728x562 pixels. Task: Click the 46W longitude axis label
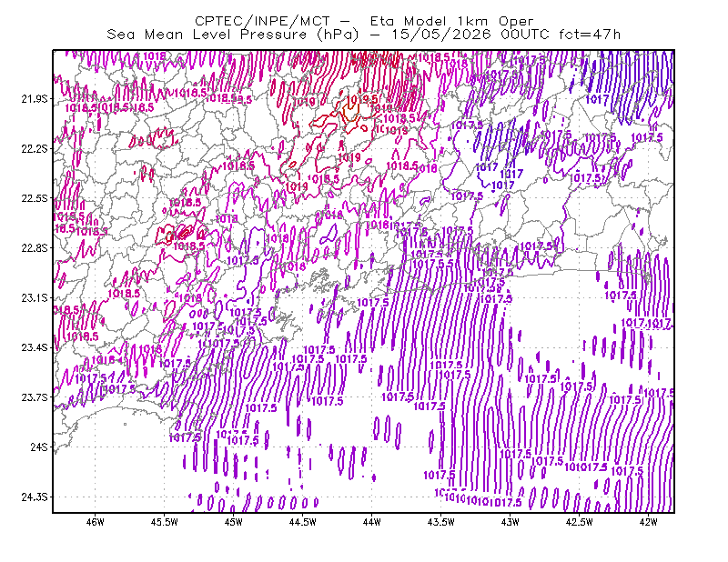(96, 522)
